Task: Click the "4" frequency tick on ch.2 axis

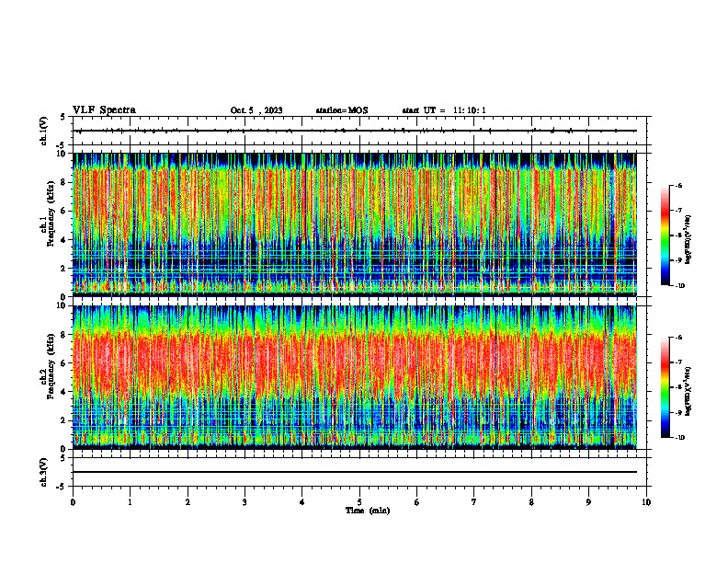Action: pos(64,392)
